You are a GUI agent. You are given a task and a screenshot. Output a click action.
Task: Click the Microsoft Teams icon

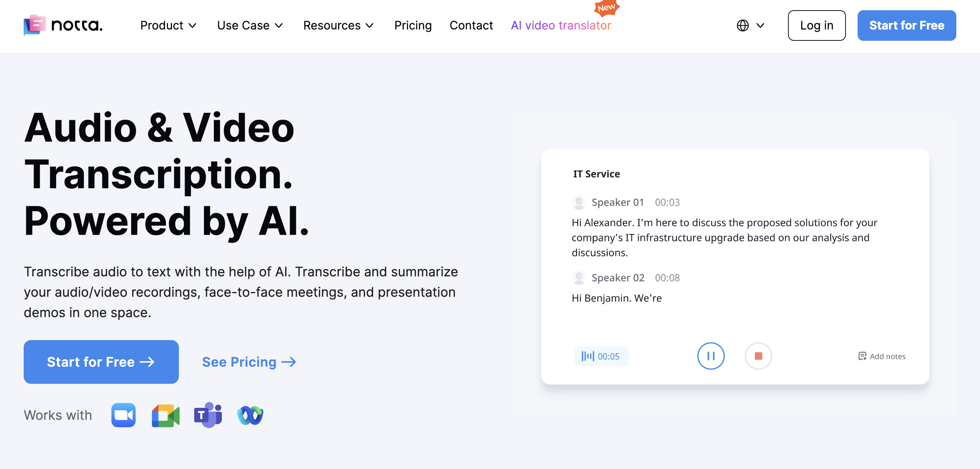tap(208, 415)
